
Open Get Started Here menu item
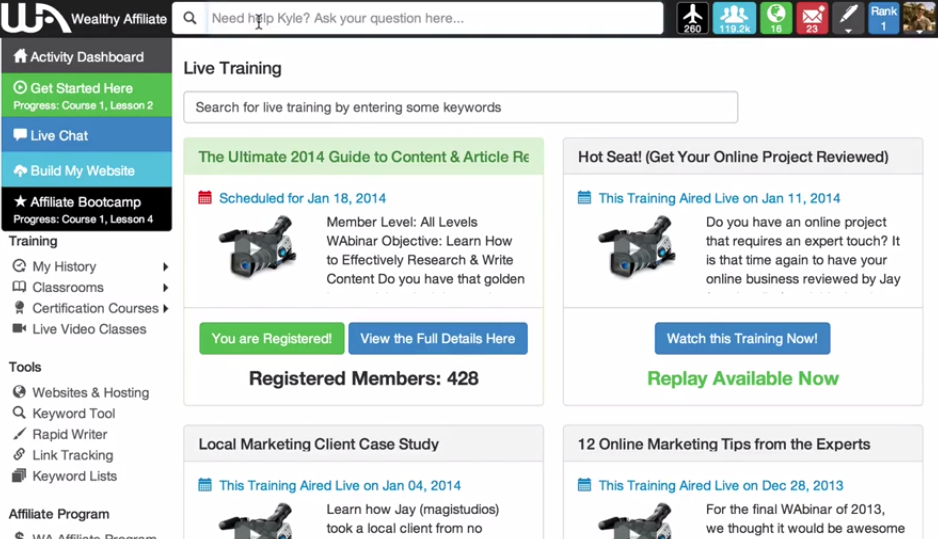pyautogui.click(x=87, y=95)
